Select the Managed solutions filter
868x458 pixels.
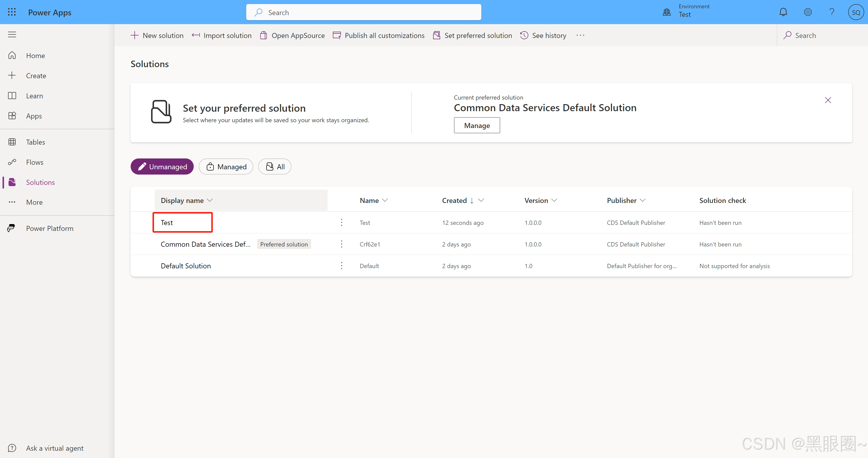[226, 166]
